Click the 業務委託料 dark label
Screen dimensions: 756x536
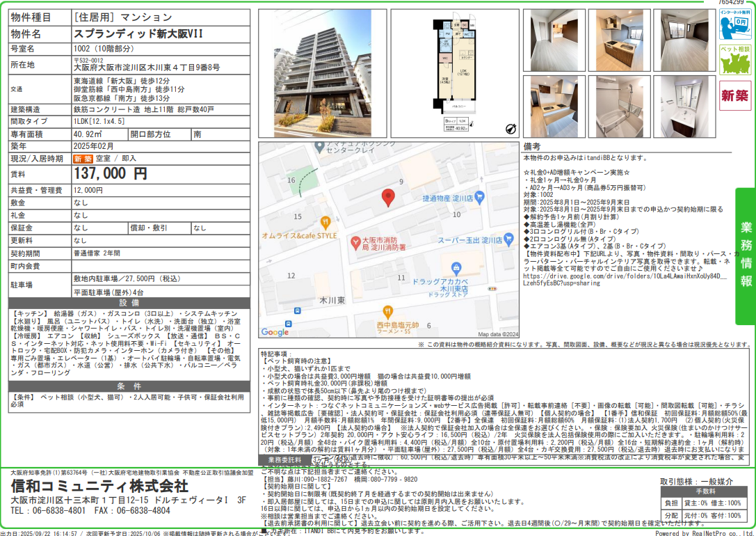[x=280, y=460]
